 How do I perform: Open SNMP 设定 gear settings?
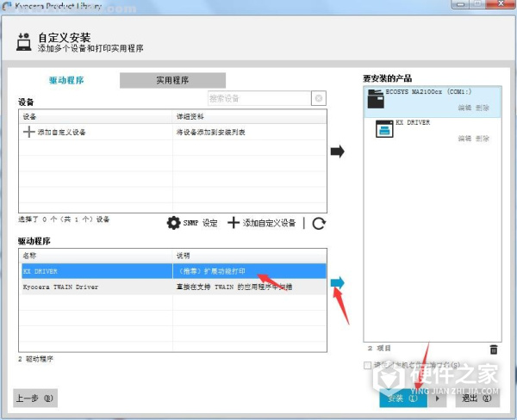[192, 223]
